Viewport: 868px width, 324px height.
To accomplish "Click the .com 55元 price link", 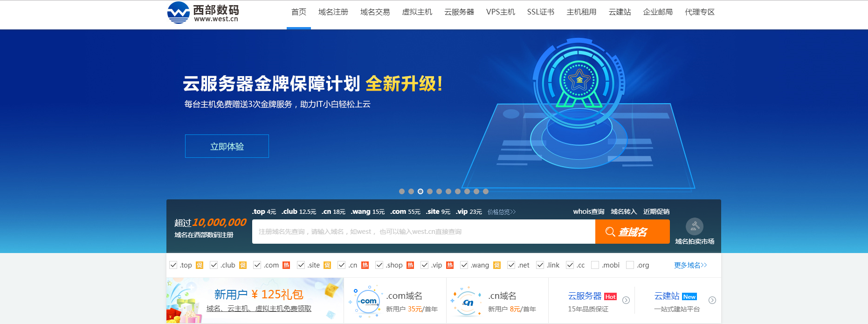I will [405, 211].
